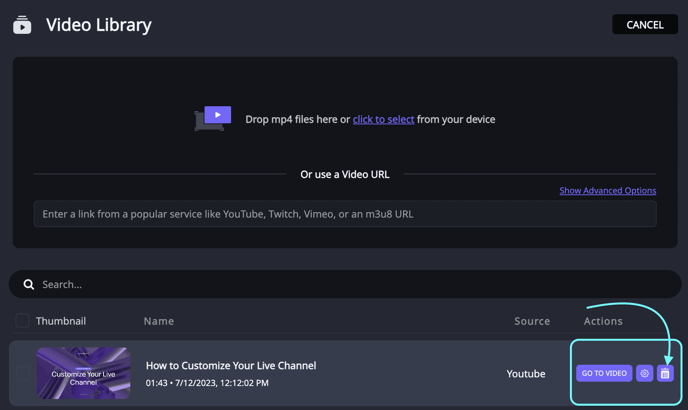Screen dimensions: 688x410
Task: Click the Actions column header
Action: [x=603, y=321]
